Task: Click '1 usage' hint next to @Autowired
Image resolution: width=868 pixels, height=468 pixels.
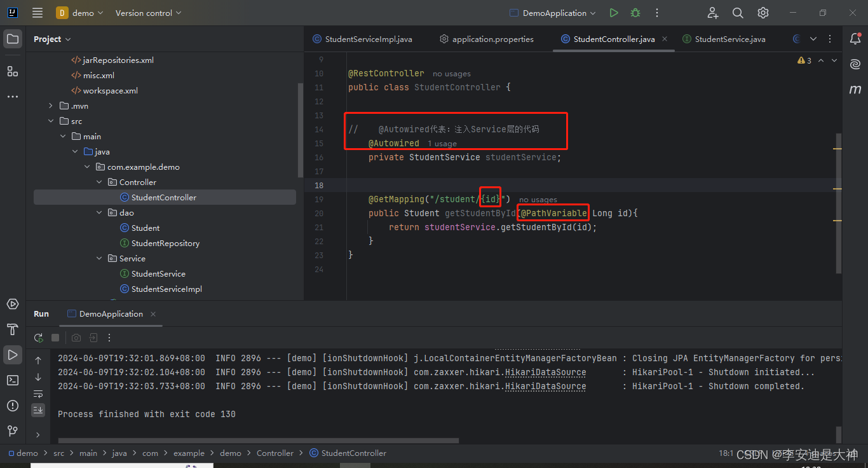Action: (x=442, y=144)
